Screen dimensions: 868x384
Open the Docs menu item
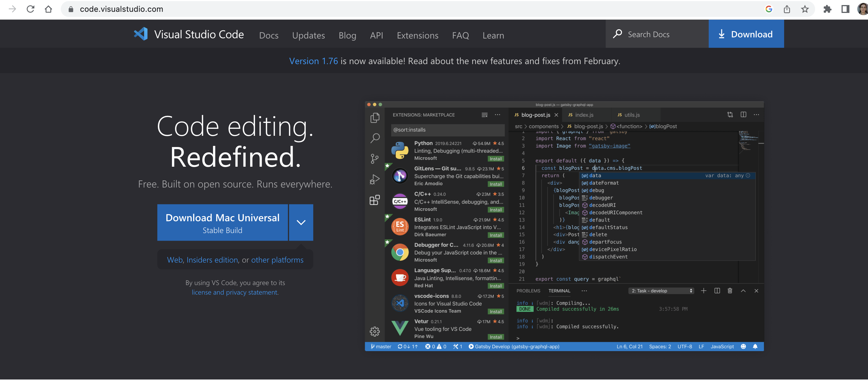point(269,35)
